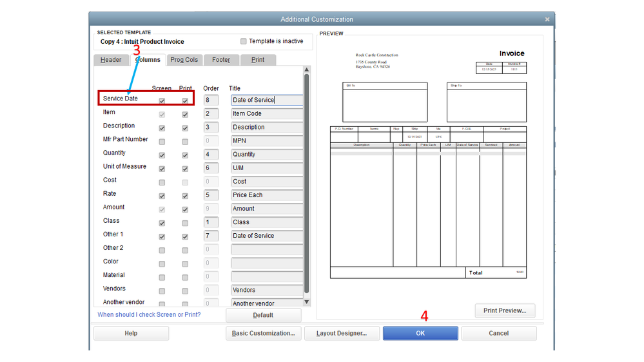644x362 pixels.
Task: Open Help for customization
Action: pos(131,333)
